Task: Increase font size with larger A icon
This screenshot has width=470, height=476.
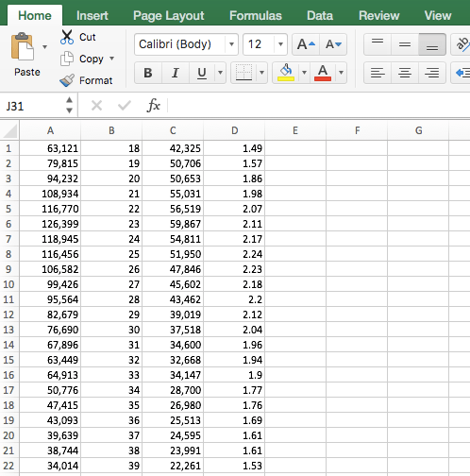Action: tap(306, 44)
